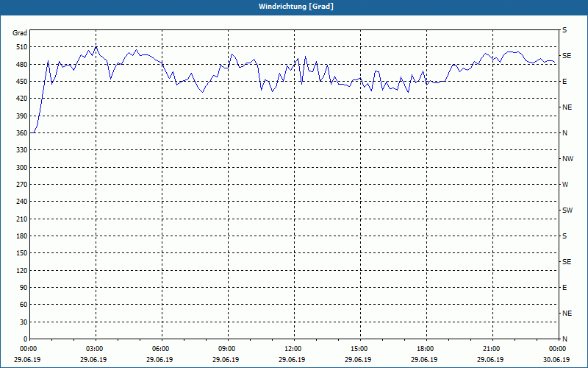Click the 09:00 time axis label
Image resolution: width=588 pixels, height=368 pixels.
[x=226, y=349]
